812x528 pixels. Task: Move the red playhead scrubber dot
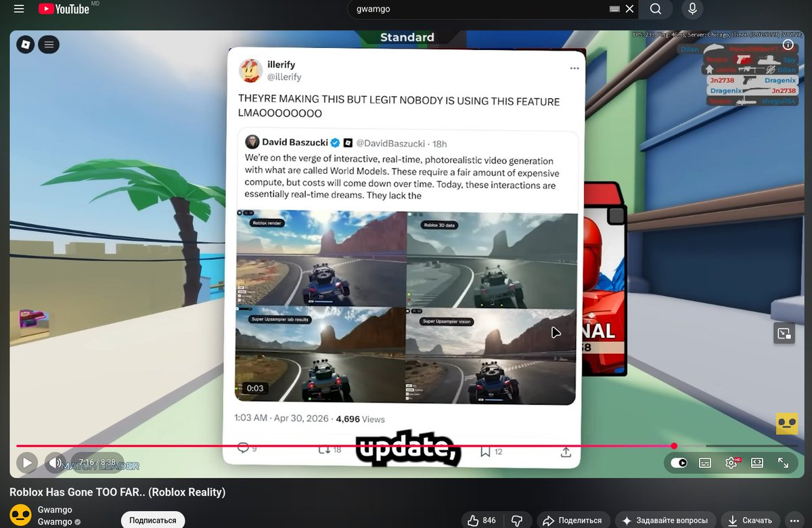click(674, 446)
